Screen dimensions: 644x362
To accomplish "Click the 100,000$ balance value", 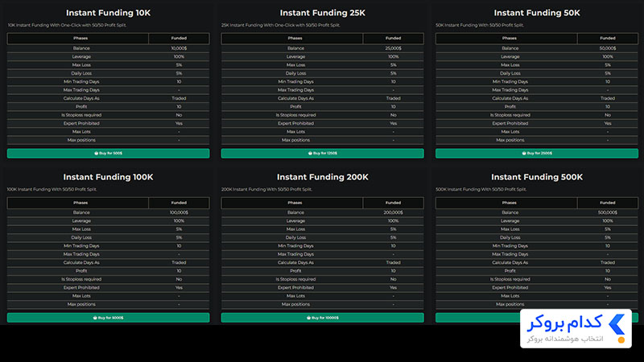I will pos(179,212).
